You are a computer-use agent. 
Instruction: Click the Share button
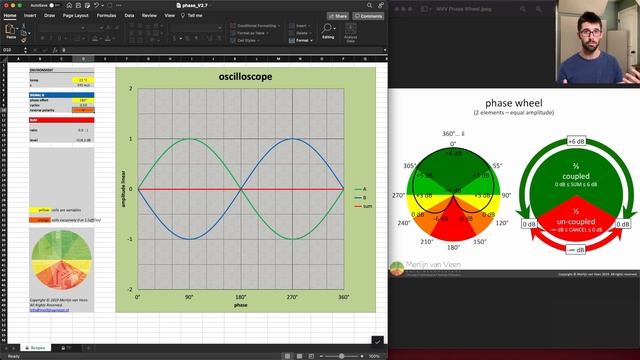click(338, 16)
